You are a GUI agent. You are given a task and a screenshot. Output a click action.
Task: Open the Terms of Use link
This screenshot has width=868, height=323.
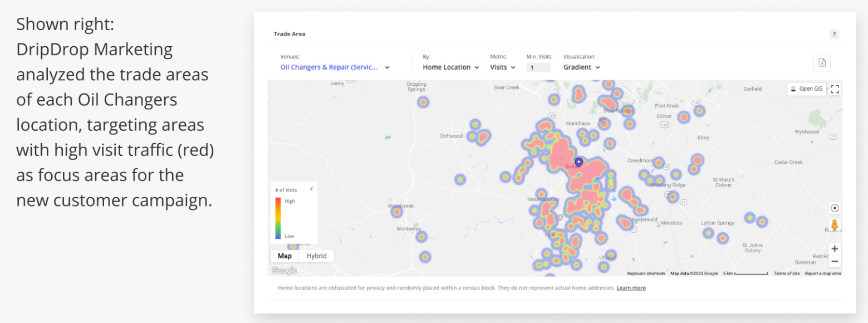pyautogui.click(x=787, y=273)
